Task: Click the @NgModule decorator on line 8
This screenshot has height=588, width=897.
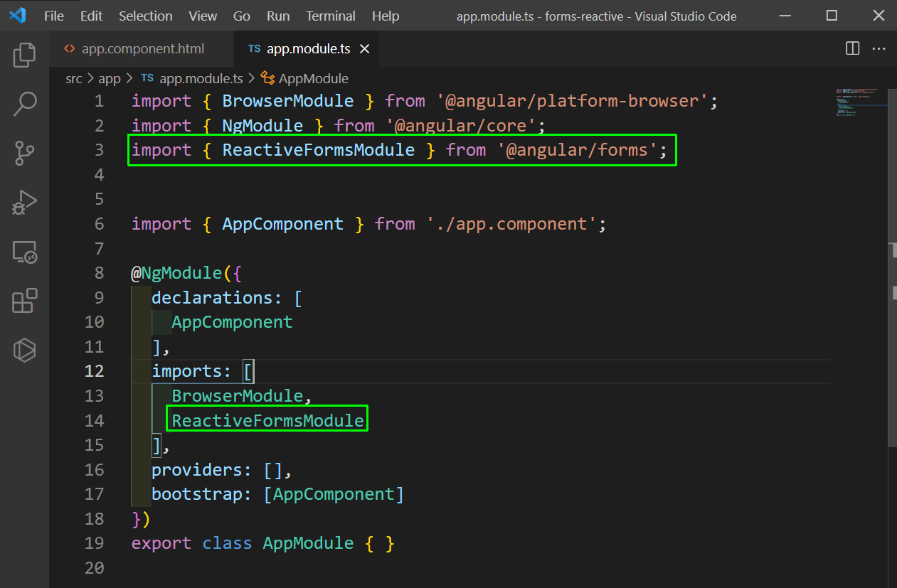Action: (x=177, y=273)
